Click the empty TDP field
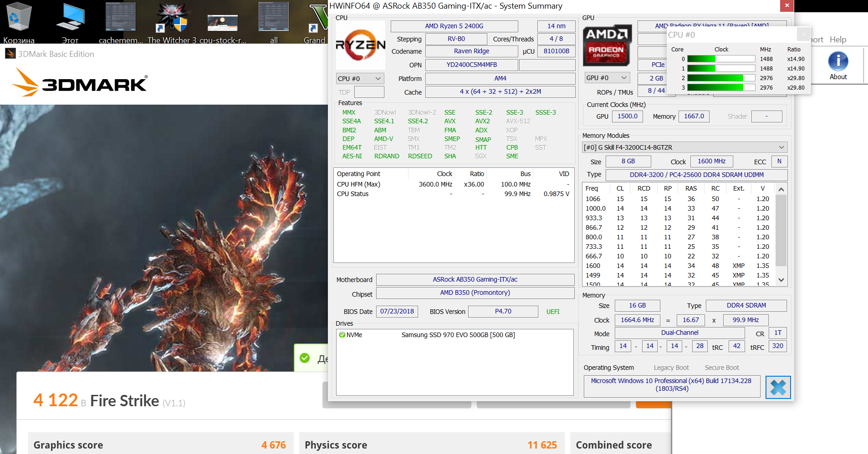The width and height of the screenshot is (868, 454). pos(369,92)
